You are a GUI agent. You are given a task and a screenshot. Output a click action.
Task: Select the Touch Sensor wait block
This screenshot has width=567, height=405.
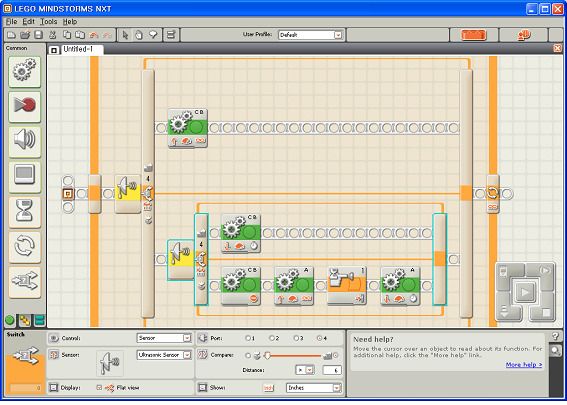347,286
